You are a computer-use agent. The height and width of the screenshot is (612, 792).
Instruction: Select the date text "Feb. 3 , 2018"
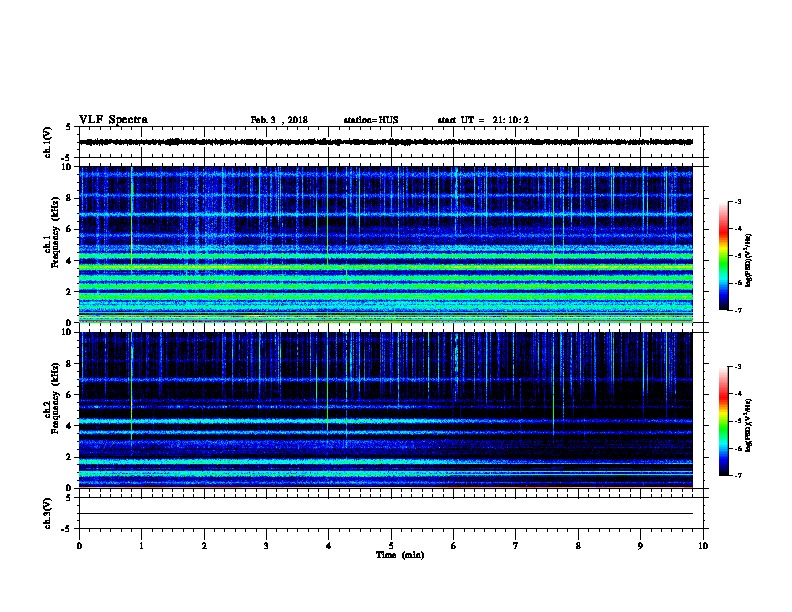pos(279,120)
